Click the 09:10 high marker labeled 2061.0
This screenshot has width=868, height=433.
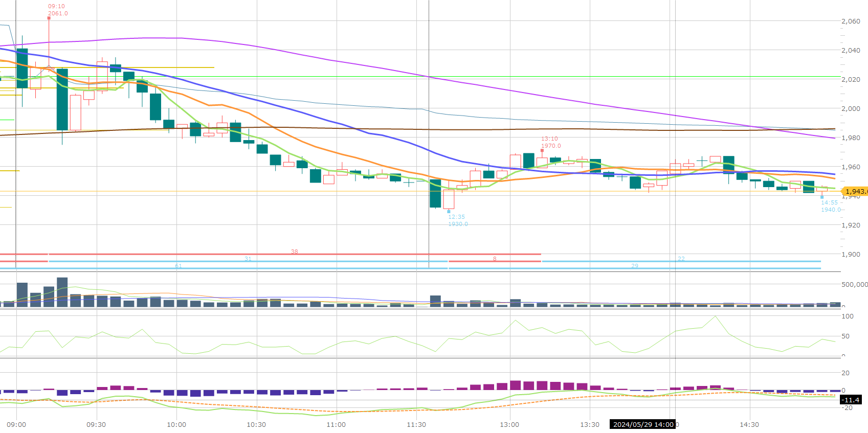(x=49, y=17)
